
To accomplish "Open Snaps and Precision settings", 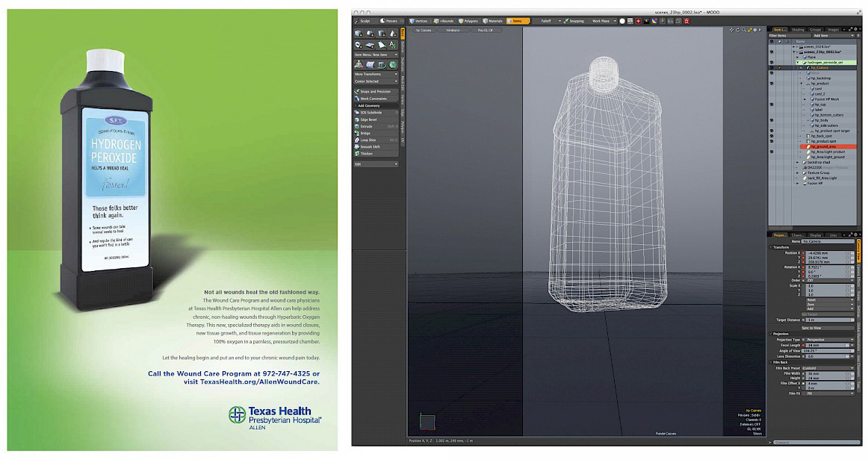I will (x=376, y=91).
